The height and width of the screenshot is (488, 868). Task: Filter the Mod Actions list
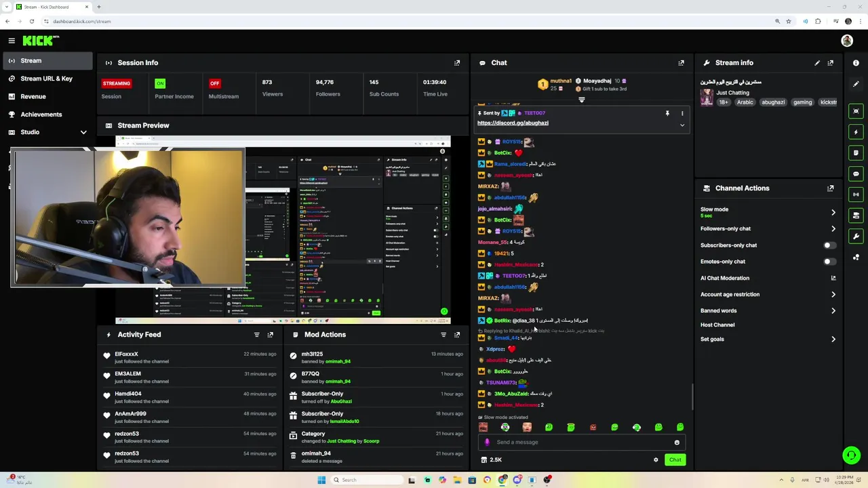[443, 335]
